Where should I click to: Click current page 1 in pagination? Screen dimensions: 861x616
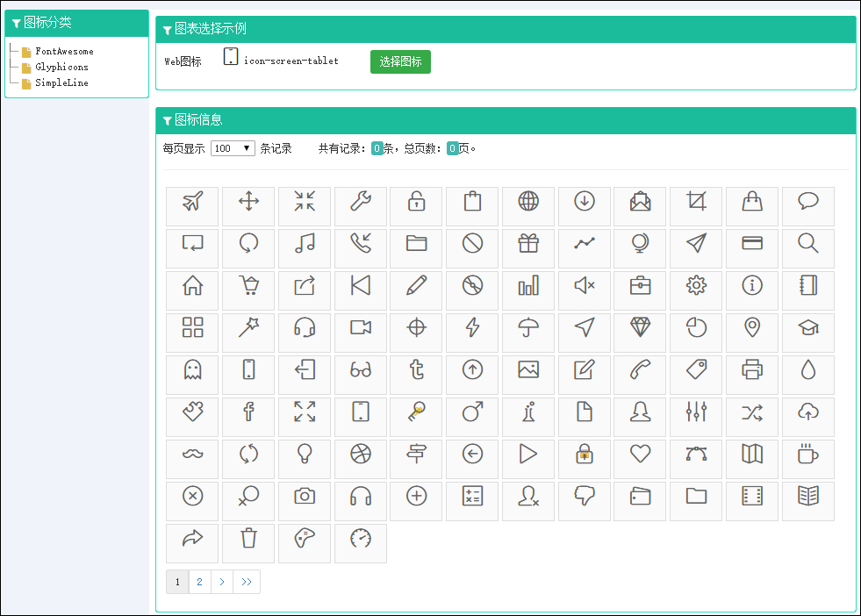(177, 582)
